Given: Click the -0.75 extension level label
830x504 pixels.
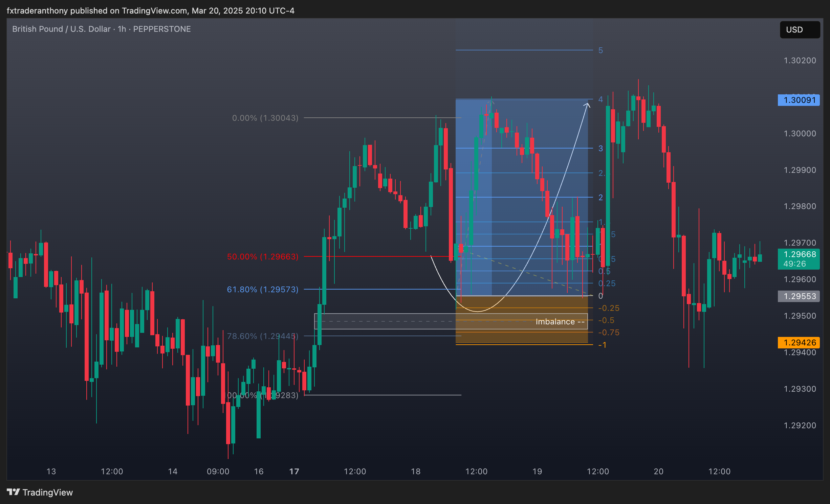Looking at the screenshot, I should click(609, 333).
